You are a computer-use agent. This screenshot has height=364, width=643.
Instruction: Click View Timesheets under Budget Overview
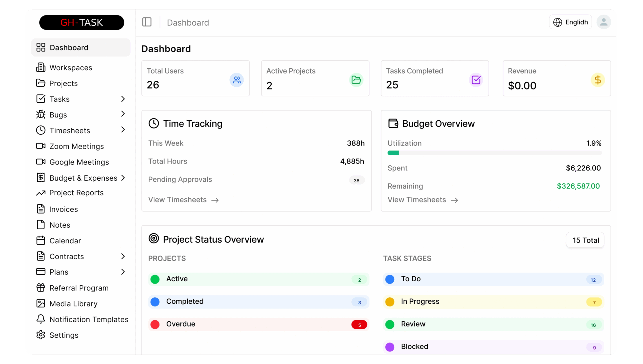(423, 200)
